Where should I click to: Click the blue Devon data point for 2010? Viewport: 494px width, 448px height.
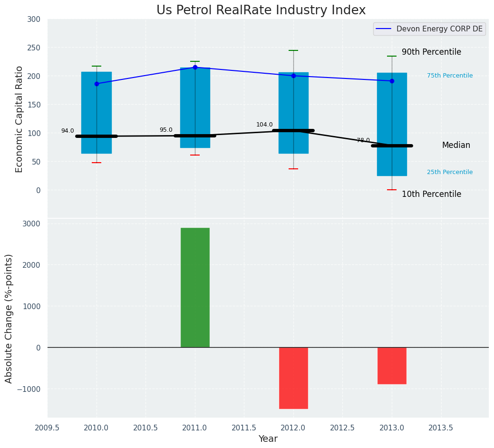[x=97, y=84]
